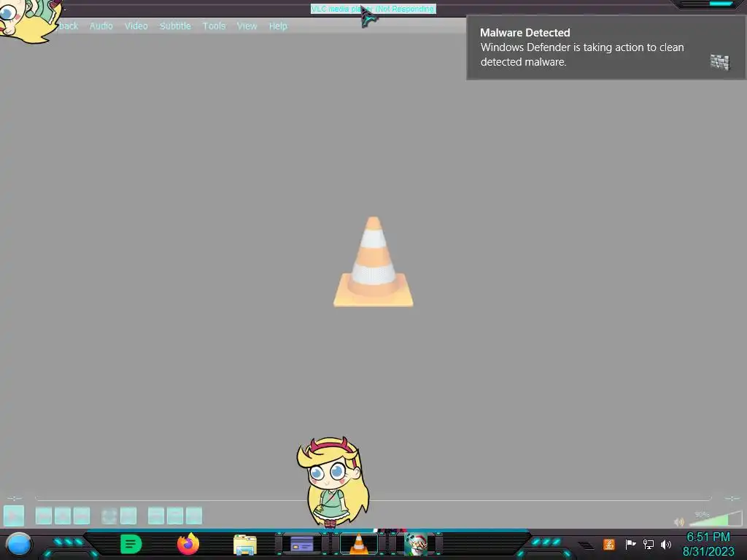
Task: Click the Star mascot standing on the taskbar
Action: point(333,482)
